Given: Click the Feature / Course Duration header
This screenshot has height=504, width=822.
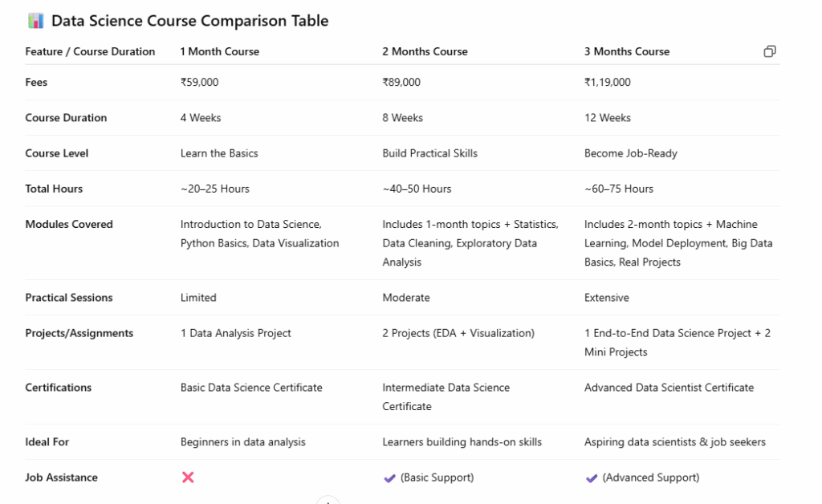Looking at the screenshot, I should (x=90, y=51).
